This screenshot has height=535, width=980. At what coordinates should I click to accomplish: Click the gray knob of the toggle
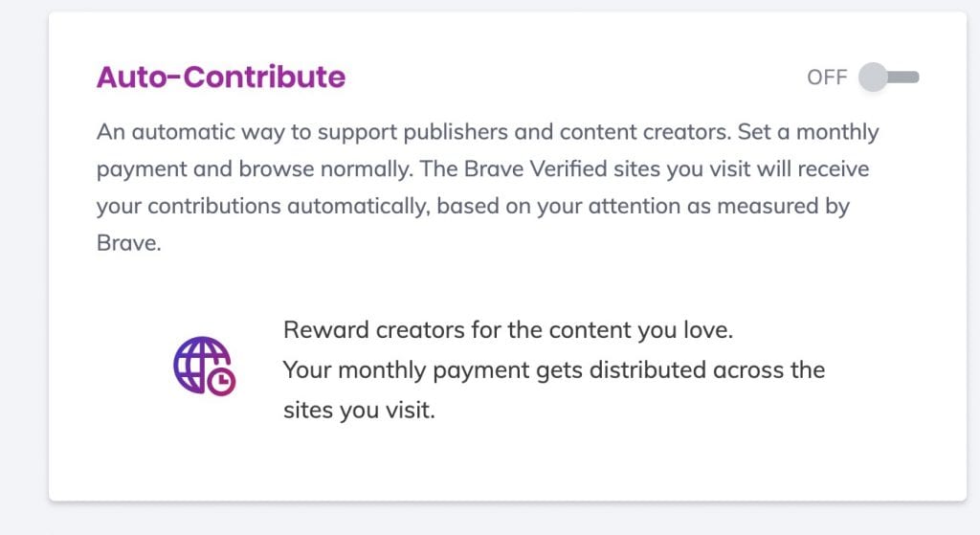pos(873,77)
